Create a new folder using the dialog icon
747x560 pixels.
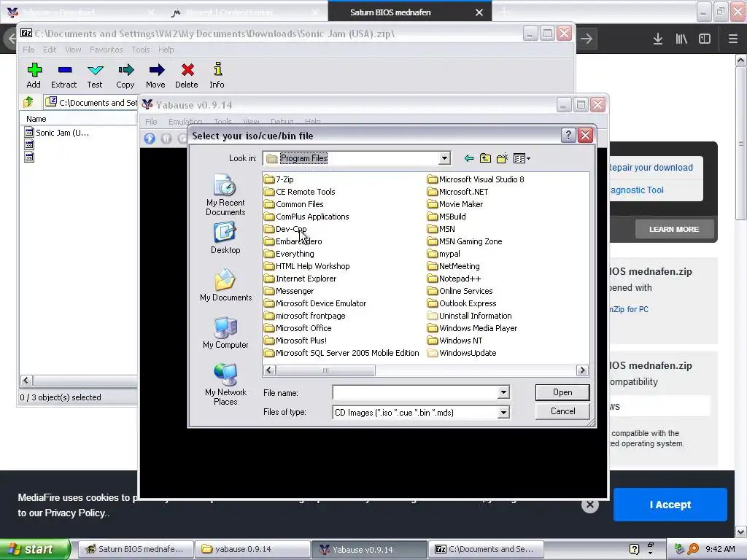click(x=502, y=158)
